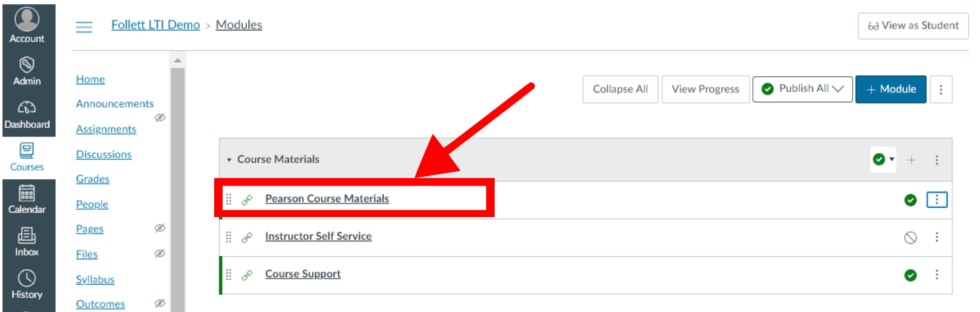Open Pearson Course Materials options kebab menu
This screenshot has width=980, height=312.
tap(937, 200)
